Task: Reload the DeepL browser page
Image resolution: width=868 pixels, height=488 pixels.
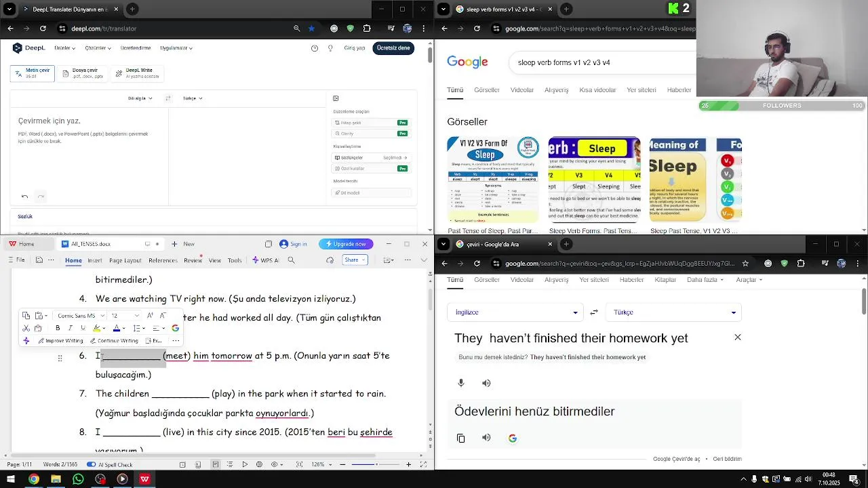Action: pyautogui.click(x=43, y=28)
